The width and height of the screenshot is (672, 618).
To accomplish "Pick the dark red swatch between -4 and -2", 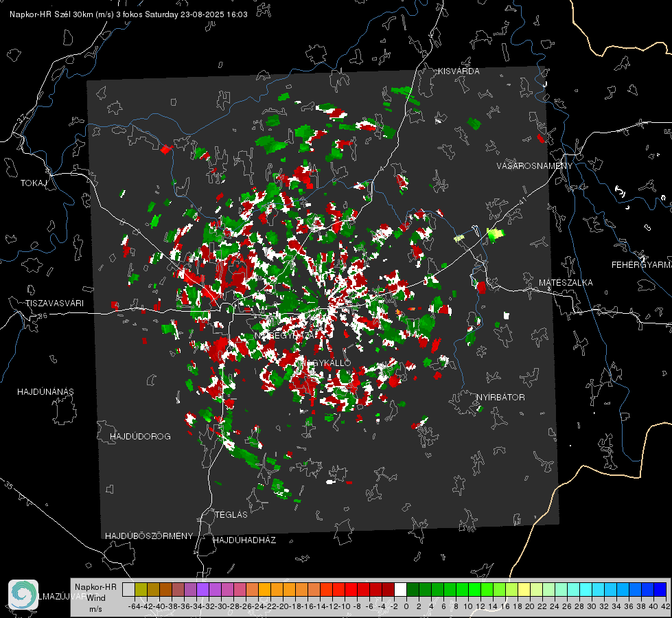I will [x=389, y=590].
